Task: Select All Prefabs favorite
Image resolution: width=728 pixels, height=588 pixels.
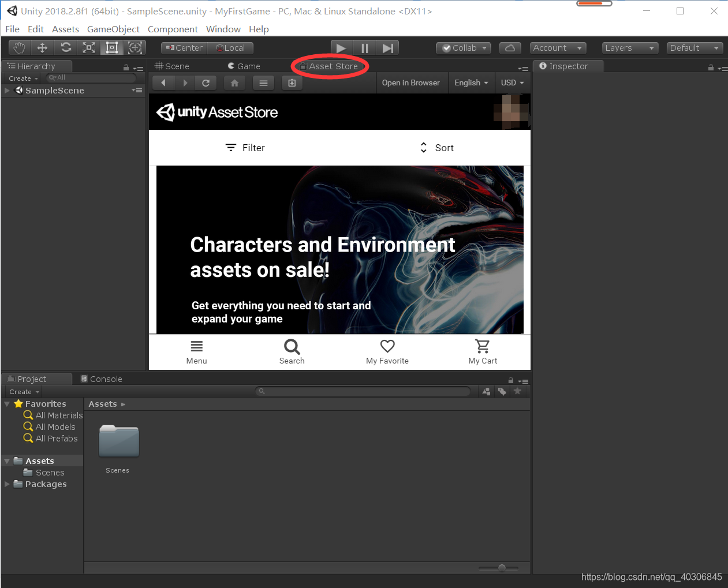Action: pos(51,439)
